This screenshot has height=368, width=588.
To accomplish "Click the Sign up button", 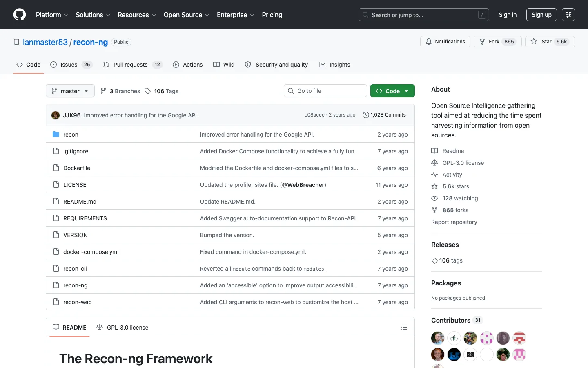I will (x=541, y=15).
